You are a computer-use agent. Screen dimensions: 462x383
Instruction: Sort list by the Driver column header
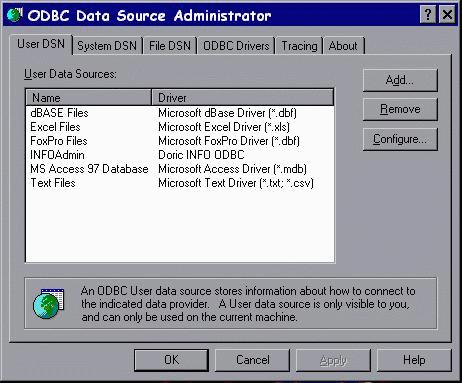[x=243, y=98]
